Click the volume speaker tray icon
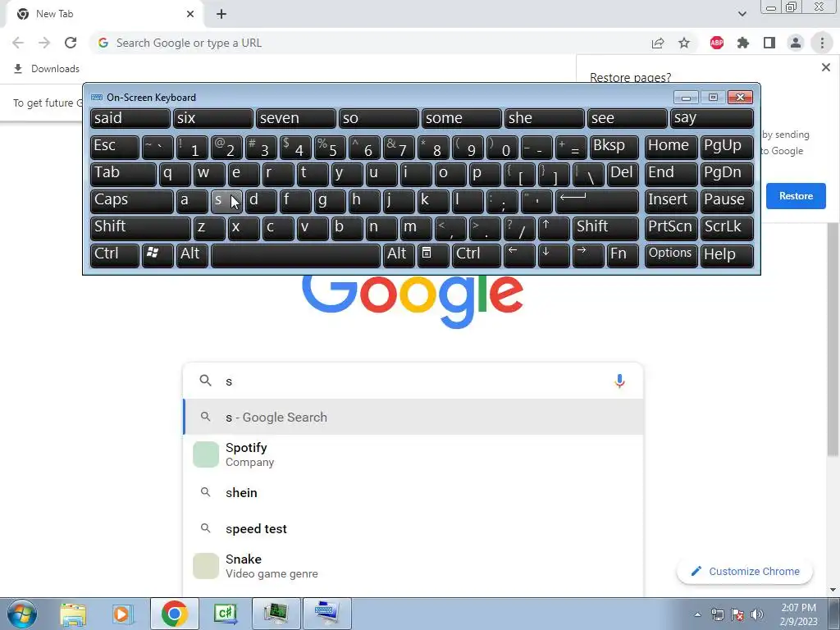This screenshot has width=840, height=630. click(x=757, y=614)
